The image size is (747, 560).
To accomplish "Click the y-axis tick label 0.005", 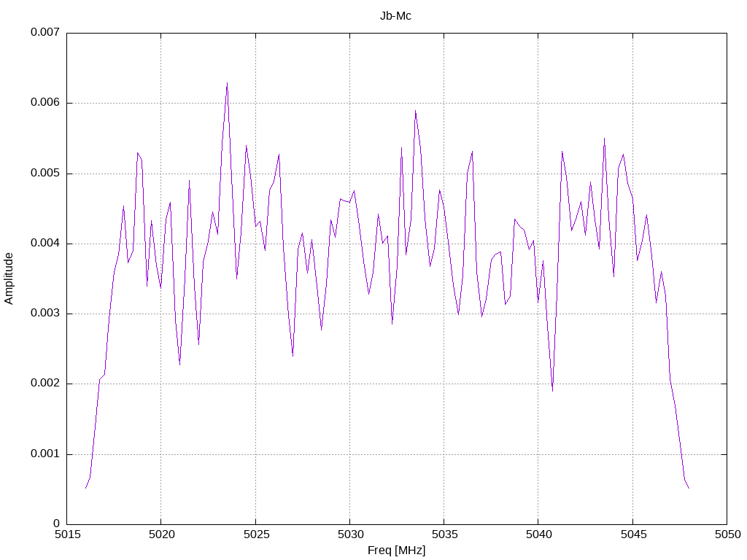I will pyautogui.click(x=45, y=173).
